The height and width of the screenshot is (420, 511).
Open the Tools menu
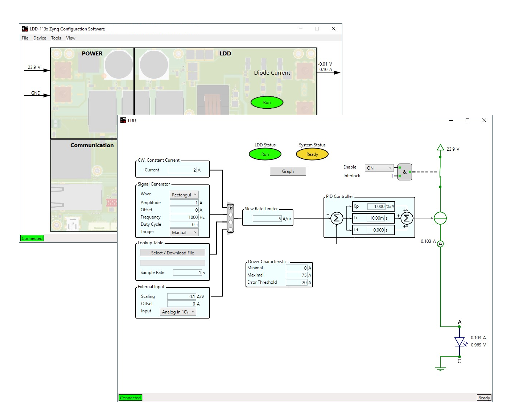coord(56,38)
